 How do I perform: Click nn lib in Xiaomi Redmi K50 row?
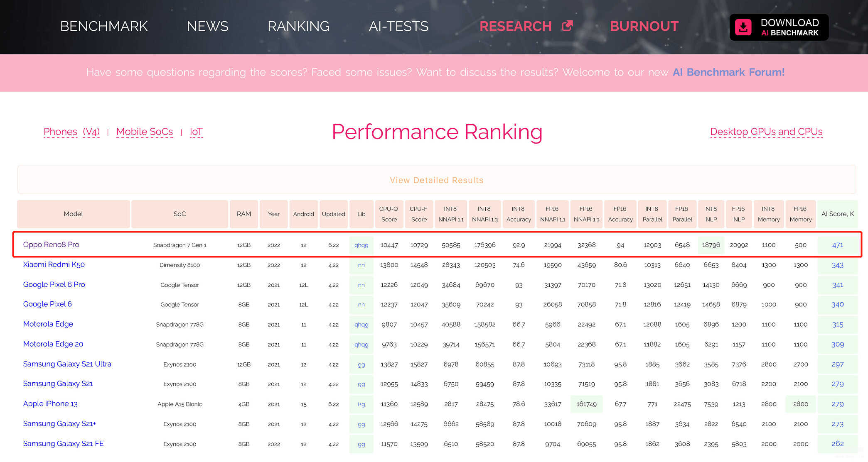(361, 265)
